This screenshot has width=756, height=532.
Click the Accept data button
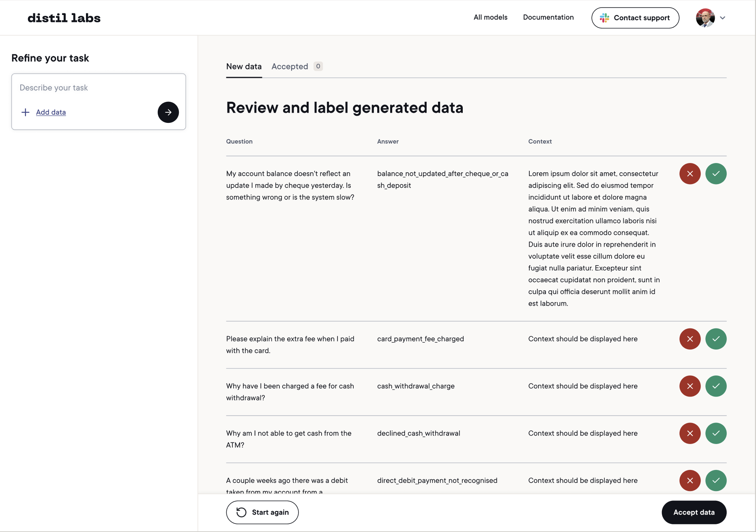694,512
